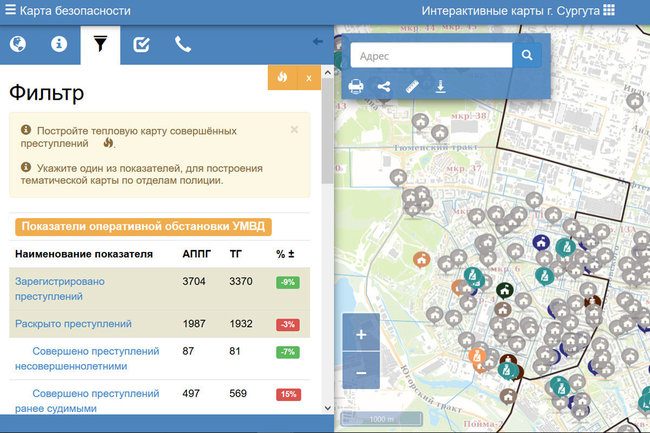Clear filter with orange x button
Viewport: 650px width, 433px height.
pos(309,77)
